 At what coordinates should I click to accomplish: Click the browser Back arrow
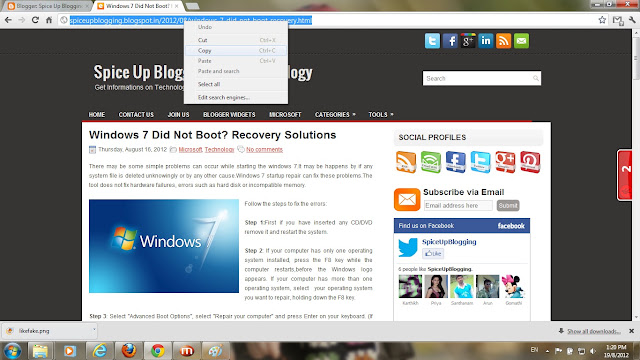pos(9,20)
